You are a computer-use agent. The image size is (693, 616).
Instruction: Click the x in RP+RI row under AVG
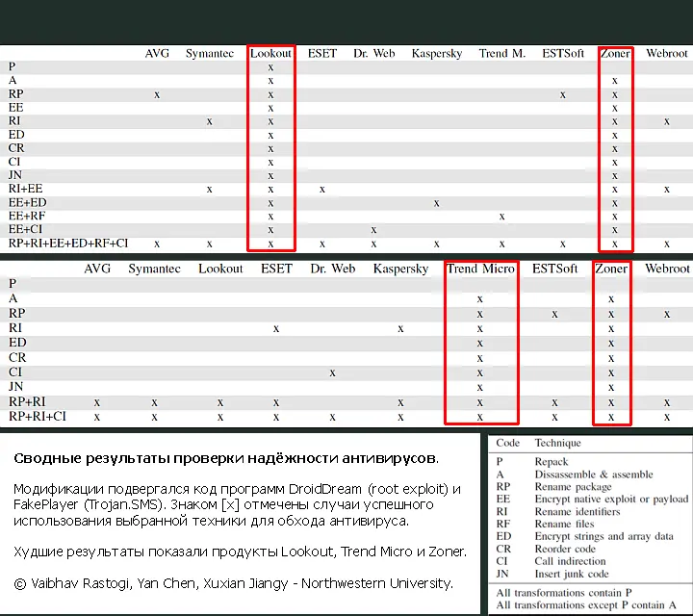(x=97, y=402)
